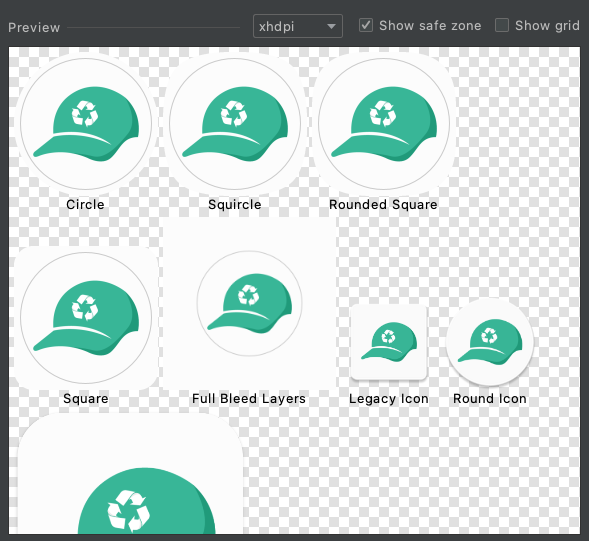Click the Full Bleed Layers preview
The image size is (589, 541).
click(249, 304)
